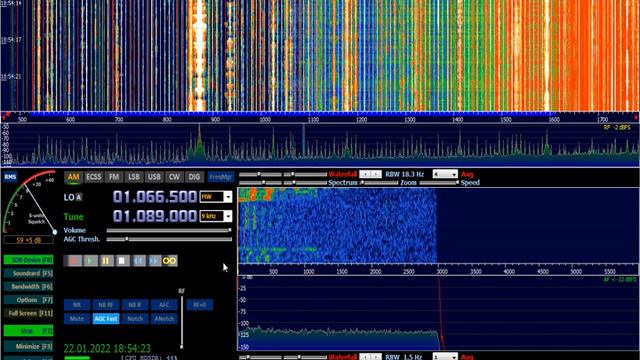This screenshot has height=360, width=640.
Task: Step lower RBW 1.5 Hz left arrow
Action: (365, 357)
